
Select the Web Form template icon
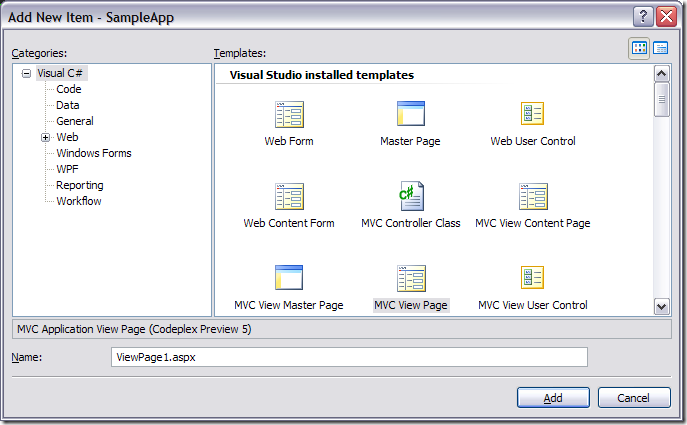(289, 115)
